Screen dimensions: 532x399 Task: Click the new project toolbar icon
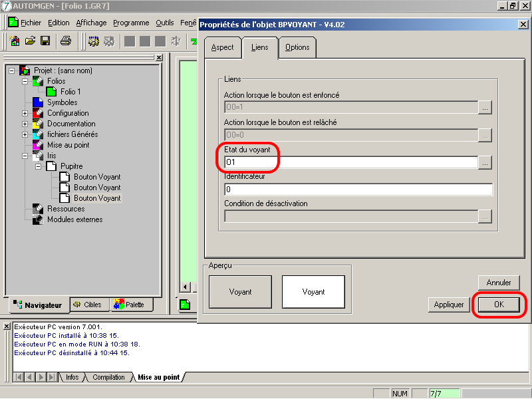(15, 41)
